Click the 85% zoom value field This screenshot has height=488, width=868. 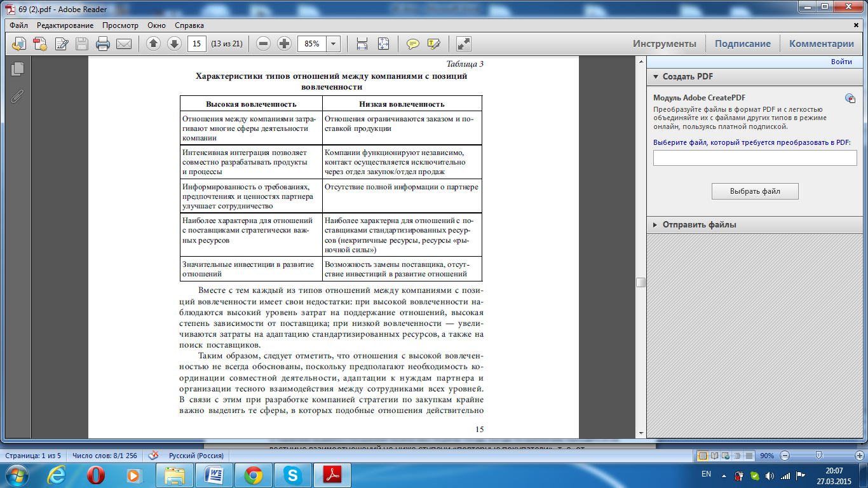312,44
